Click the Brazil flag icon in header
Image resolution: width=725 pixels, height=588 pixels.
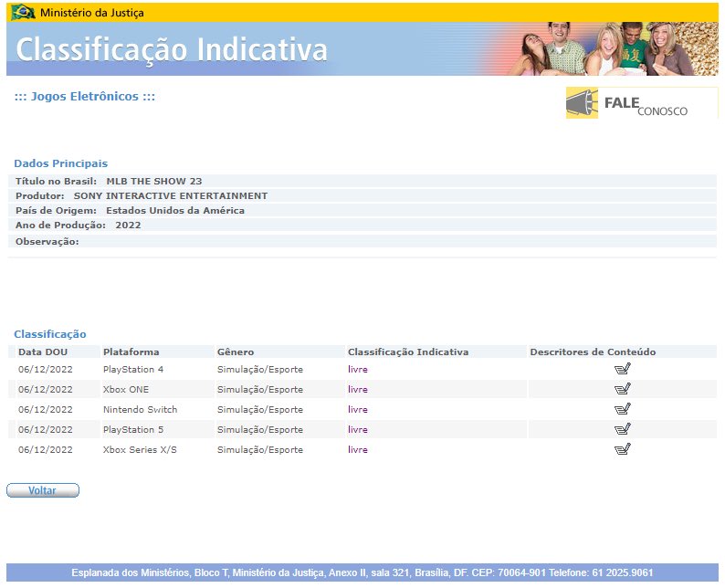23,12
